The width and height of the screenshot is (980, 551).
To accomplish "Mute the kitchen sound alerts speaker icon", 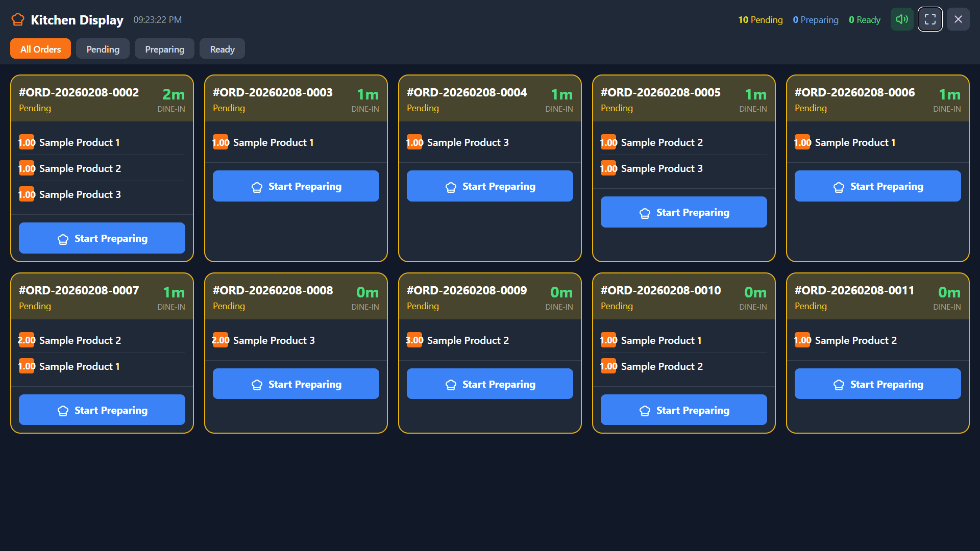I will click(x=902, y=19).
